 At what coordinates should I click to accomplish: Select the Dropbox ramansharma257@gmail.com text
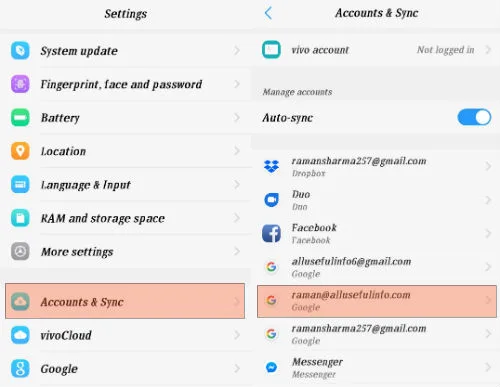point(359,161)
